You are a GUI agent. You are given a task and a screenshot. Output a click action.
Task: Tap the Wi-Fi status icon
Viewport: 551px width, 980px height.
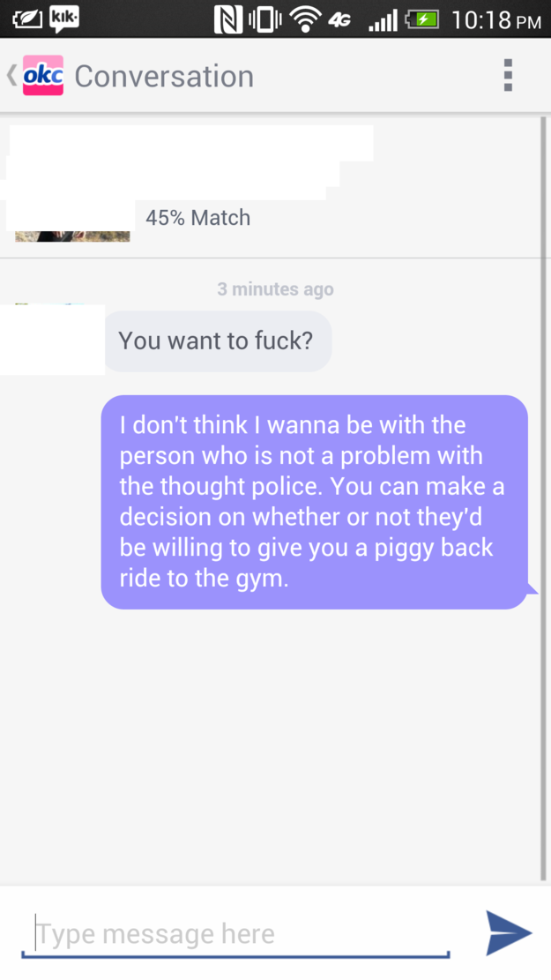tap(305, 19)
